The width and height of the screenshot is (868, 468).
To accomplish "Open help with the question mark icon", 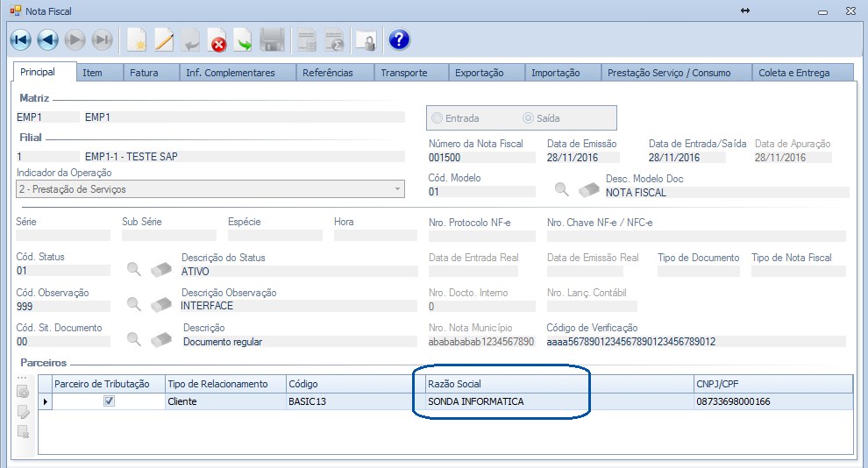I will point(399,39).
